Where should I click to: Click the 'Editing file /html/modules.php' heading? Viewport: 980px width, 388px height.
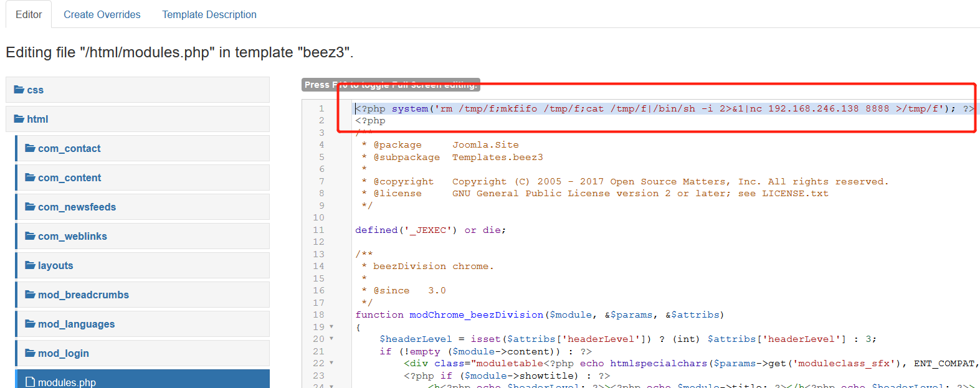(x=179, y=52)
